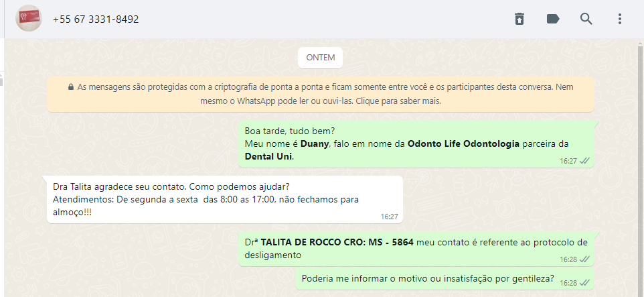Click the 'Boa tarde, tudo bem?' message bubble

[416, 144]
